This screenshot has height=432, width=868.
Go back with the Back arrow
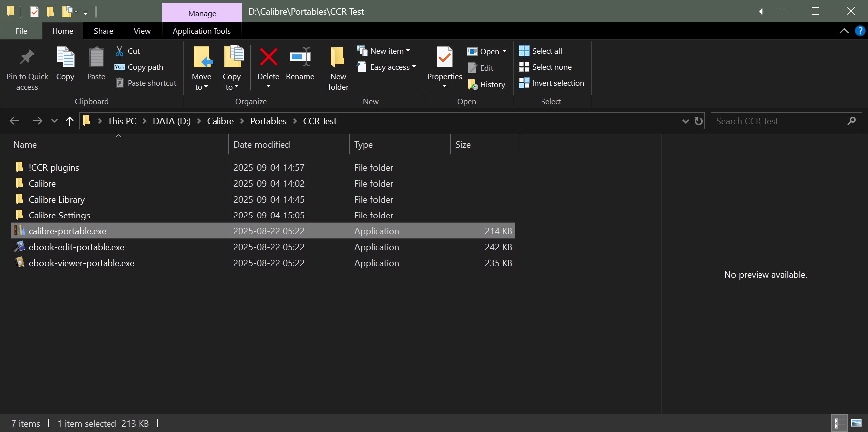coord(15,121)
